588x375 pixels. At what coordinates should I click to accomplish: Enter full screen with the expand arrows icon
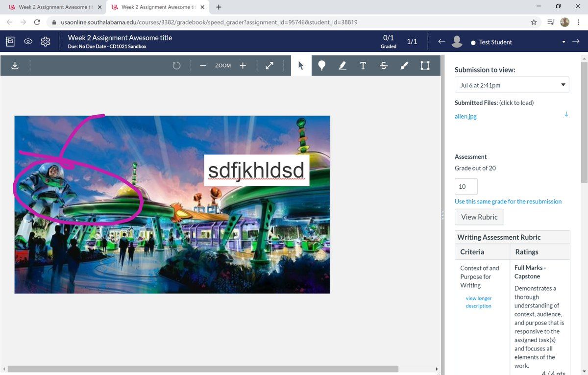point(269,66)
